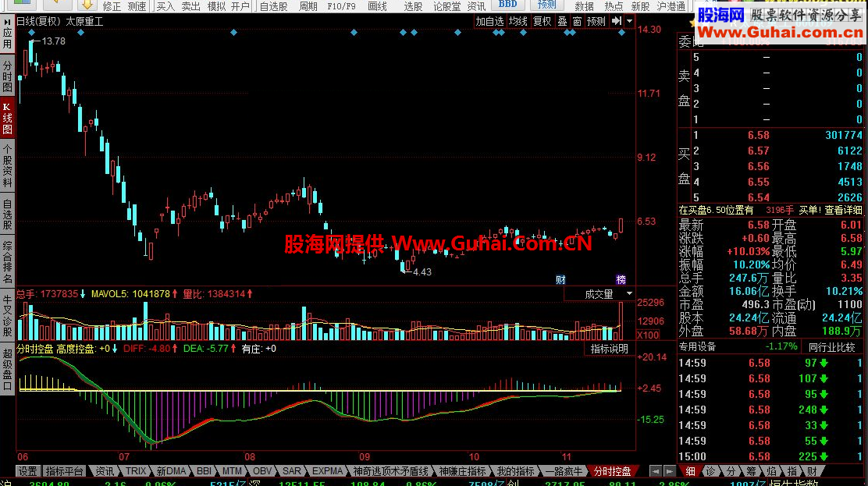Open the 指 icon tab
This screenshot has width=868, height=486.
click(x=792, y=471)
